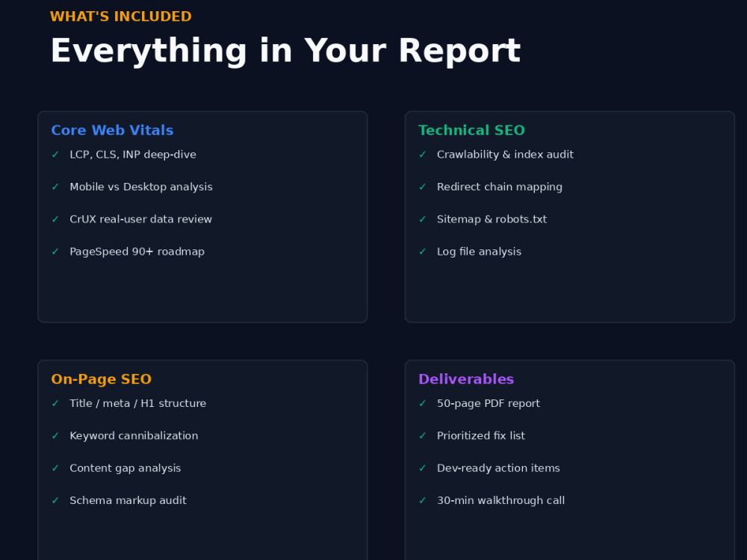747x560 pixels.
Task: Click the Log file analysis text
Action: coord(480,252)
